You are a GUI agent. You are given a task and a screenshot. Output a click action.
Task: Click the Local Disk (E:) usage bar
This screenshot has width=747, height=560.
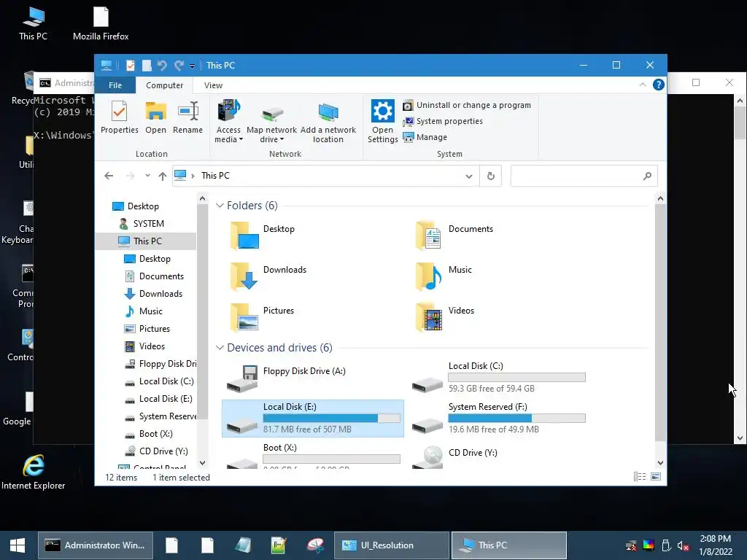pyautogui.click(x=332, y=418)
